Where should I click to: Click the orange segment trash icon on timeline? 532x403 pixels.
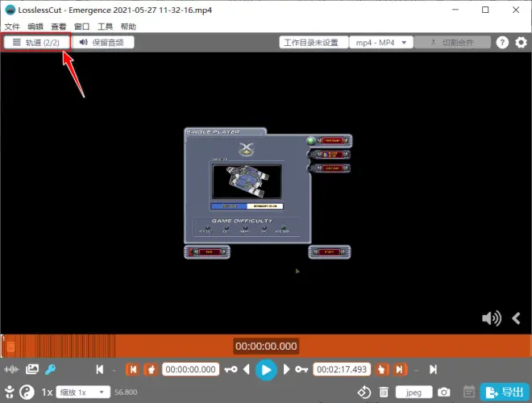click(10, 347)
